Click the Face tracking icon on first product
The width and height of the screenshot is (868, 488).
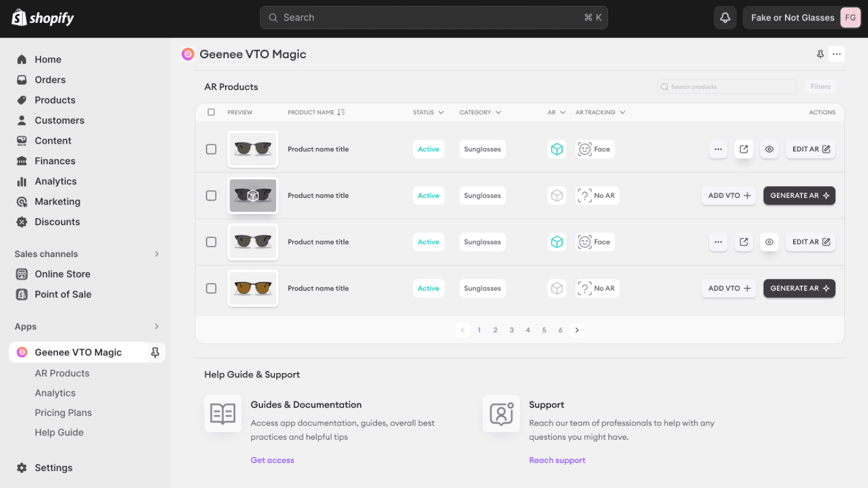(595, 149)
